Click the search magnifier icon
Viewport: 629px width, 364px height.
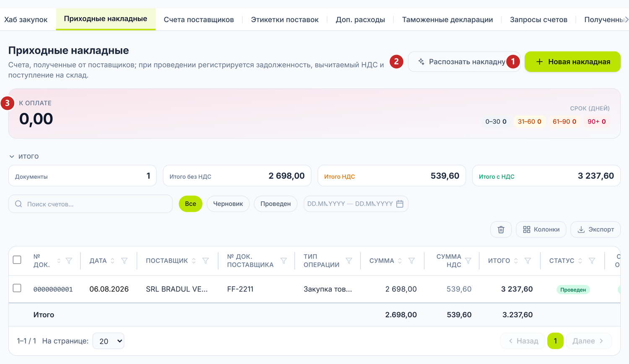click(x=18, y=204)
